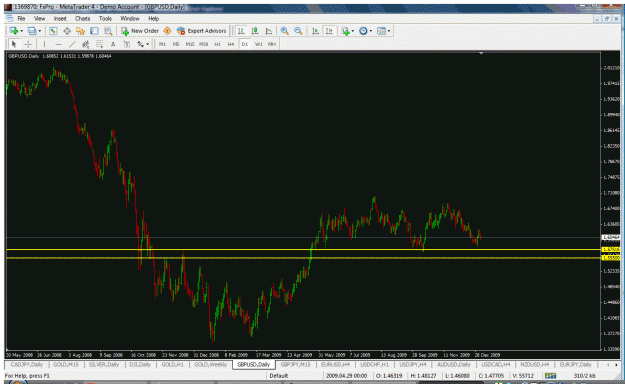The height and width of the screenshot is (384, 625).
Task: Open the Insert menu
Action: point(60,19)
